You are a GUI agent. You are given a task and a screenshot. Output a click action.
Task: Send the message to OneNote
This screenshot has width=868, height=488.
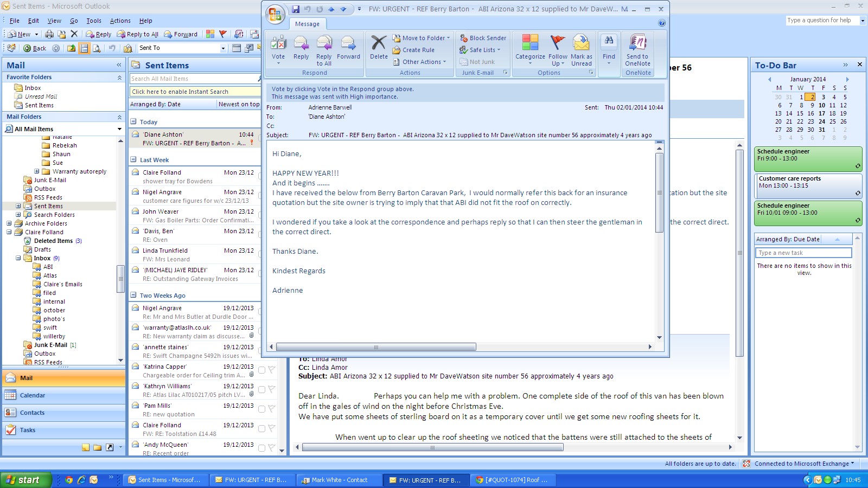638,50
